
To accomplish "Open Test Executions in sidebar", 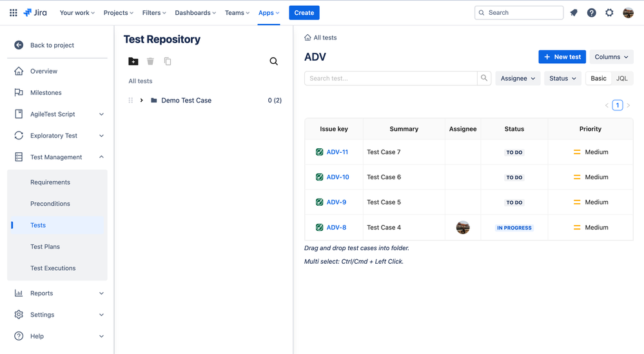I will 53,268.
